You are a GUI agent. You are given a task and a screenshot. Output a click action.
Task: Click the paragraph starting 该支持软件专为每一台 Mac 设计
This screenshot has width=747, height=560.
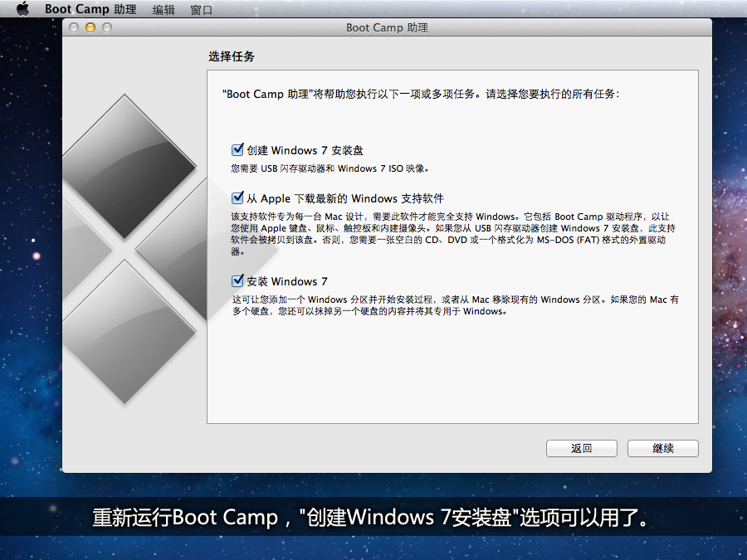(x=453, y=234)
